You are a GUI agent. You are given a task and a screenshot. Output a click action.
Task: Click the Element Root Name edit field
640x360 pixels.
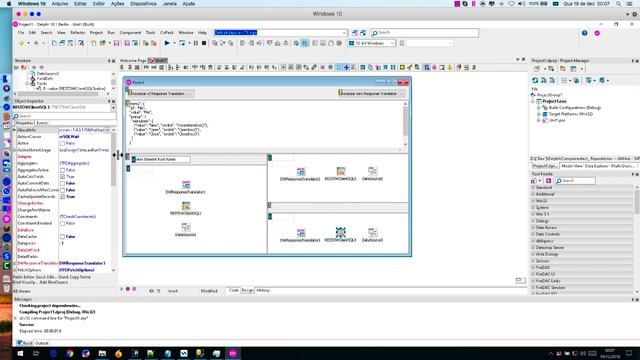160,159
